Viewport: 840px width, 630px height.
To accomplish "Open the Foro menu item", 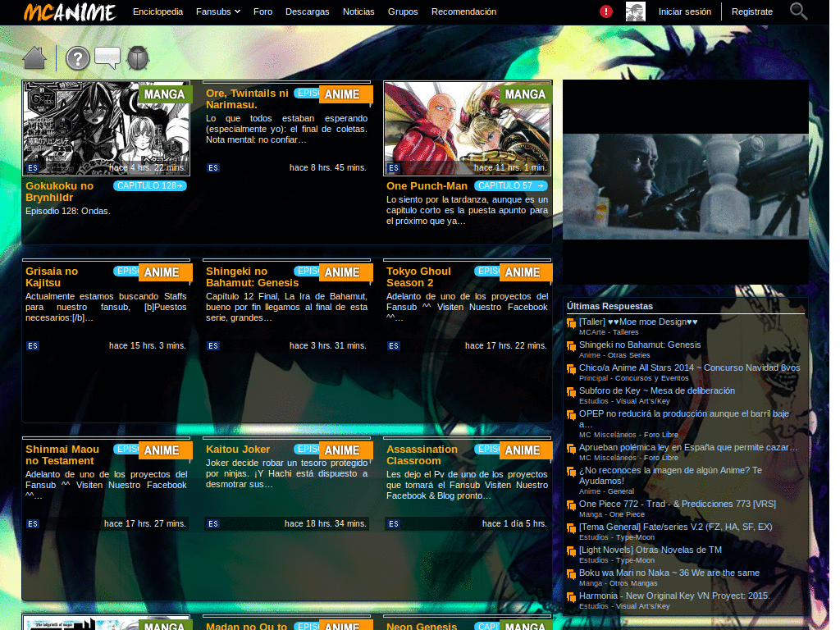I will point(262,11).
